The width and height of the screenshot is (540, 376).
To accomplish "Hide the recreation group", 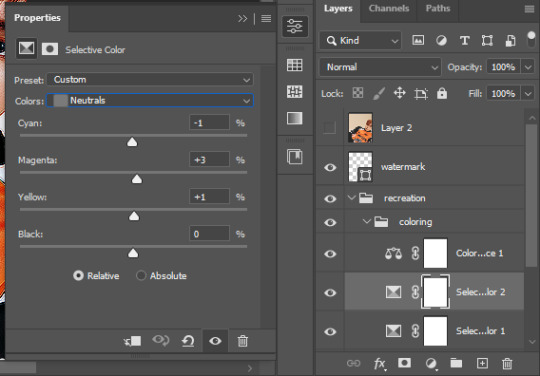I will pyautogui.click(x=330, y=199).
